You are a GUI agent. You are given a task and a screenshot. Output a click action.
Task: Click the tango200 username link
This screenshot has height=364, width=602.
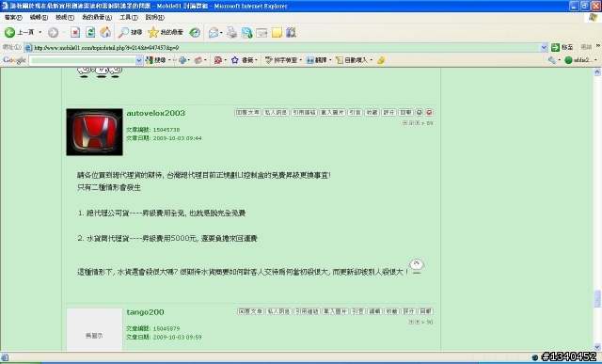pyautogui.click(x=145, y=312)
